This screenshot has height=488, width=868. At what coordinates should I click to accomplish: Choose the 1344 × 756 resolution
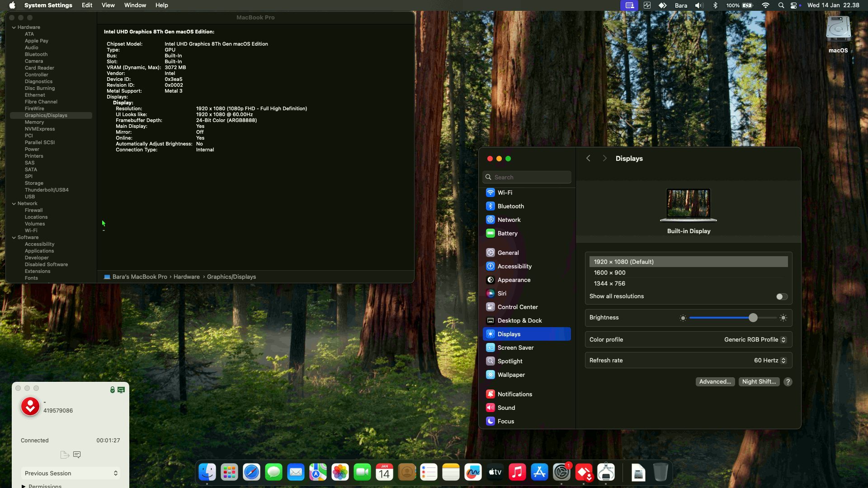[x=610, y=283]
